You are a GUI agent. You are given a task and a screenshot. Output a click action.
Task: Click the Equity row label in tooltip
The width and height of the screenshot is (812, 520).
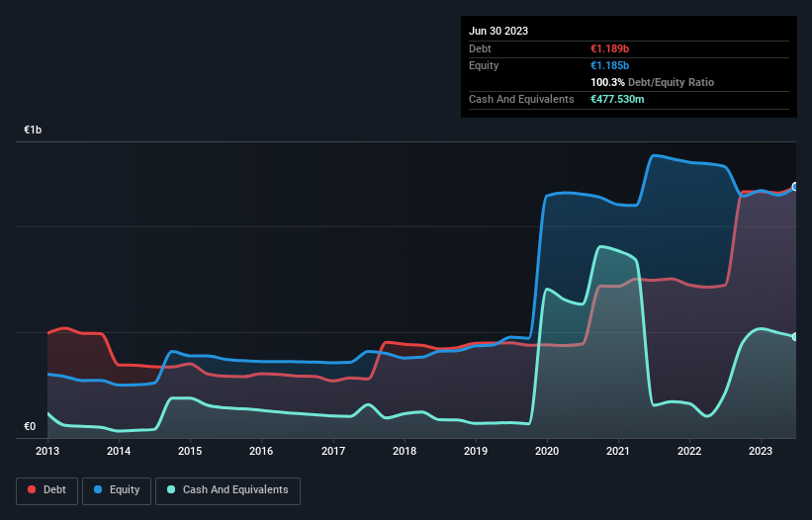(484, 65)
